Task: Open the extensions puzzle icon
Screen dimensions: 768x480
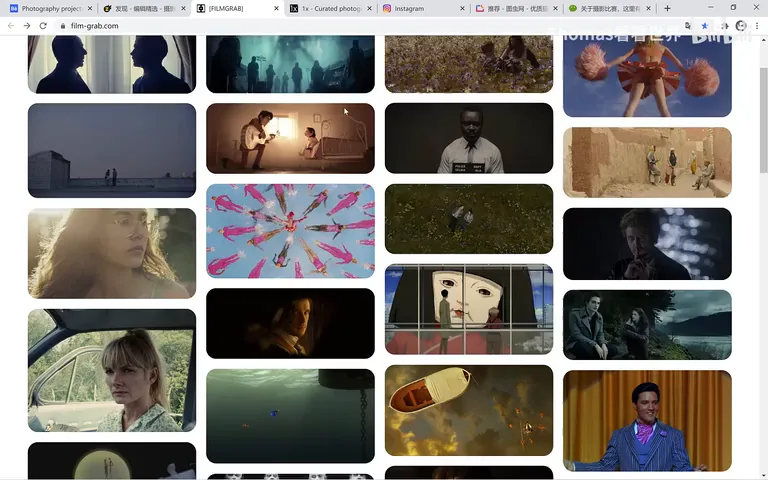Action: click(x=724, y=25)
